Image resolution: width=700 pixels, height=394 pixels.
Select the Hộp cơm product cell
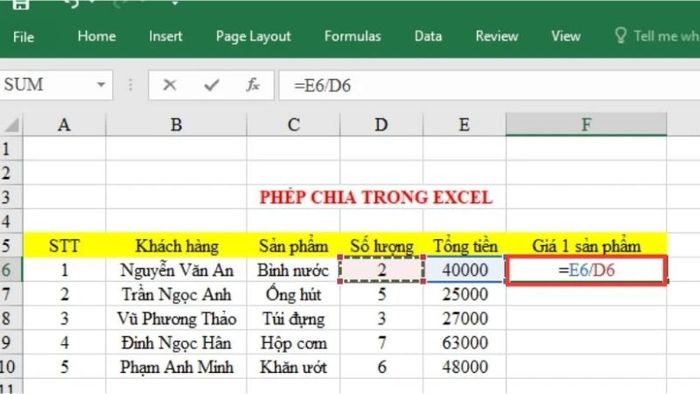click(293, 342)
